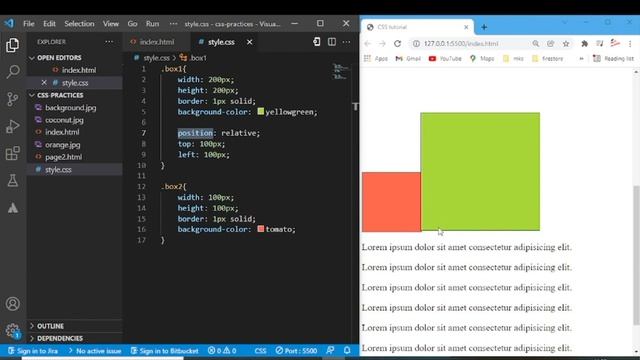
Task: Click the zoom magnifier icon in address bar
Action: click(536, 44)
